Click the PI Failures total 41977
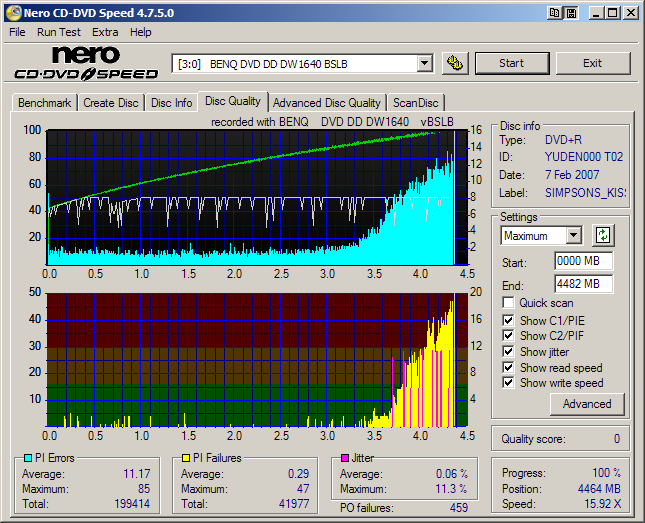This screenshot has width=645, height=523. coord(294,504)
